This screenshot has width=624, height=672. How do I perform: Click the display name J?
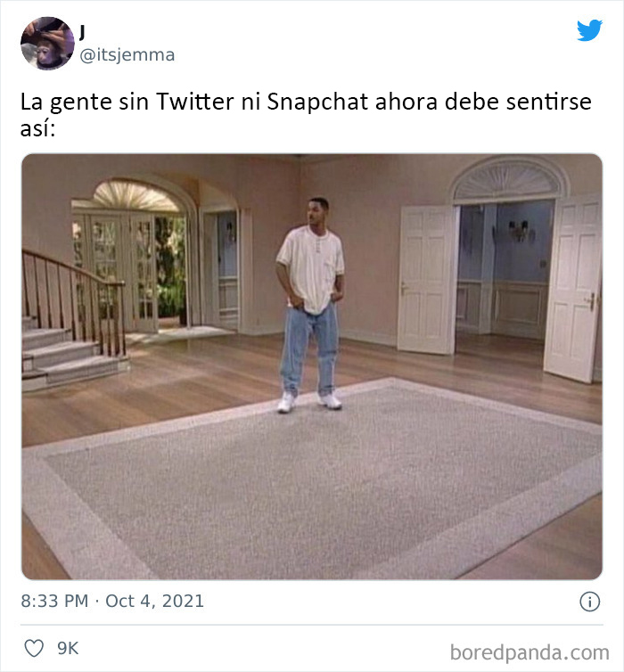point(82,31)
